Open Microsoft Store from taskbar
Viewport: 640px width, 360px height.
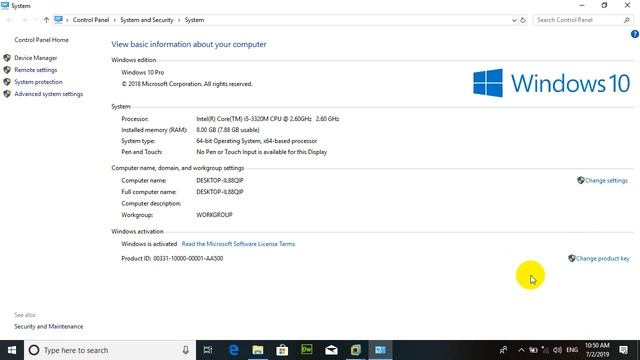[x=282, y=350]
